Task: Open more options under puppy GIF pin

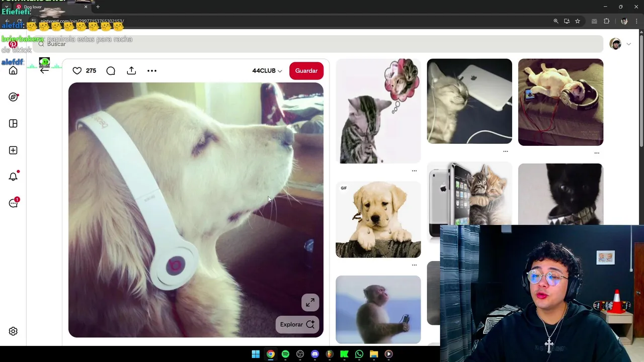Action: point(415,265)
